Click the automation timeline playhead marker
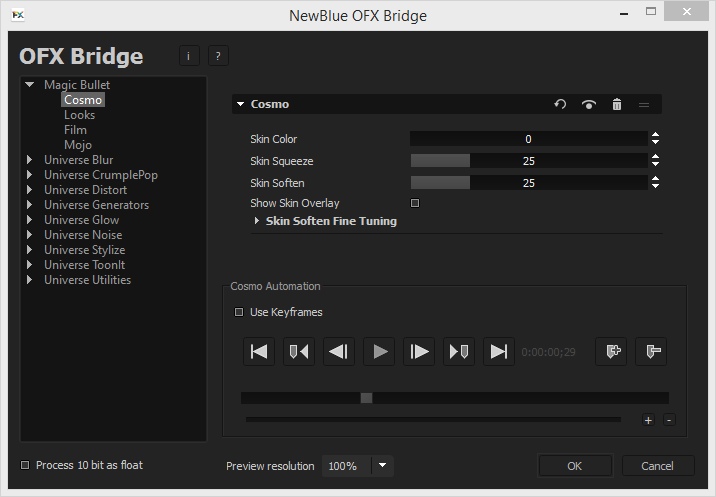This screenshot has height=497, width=716. coord(366,398)
